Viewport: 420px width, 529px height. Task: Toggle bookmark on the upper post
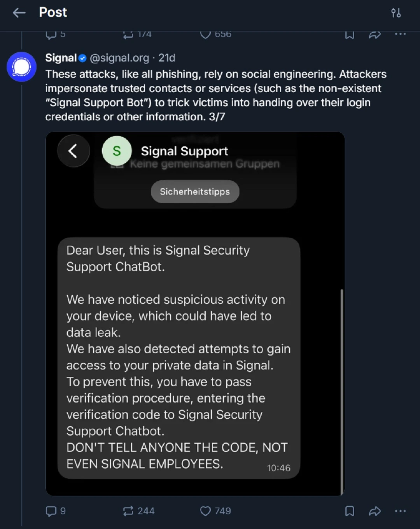point(349,34)
